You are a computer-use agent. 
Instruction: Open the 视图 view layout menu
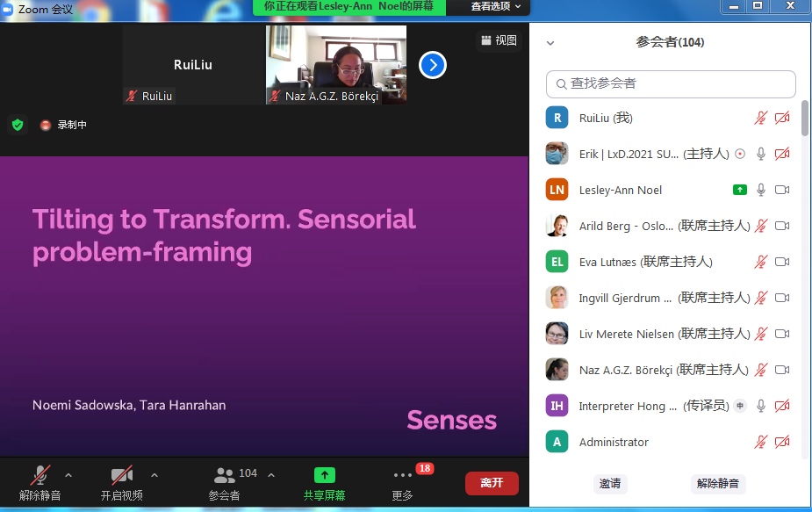[x=499, y=40]
